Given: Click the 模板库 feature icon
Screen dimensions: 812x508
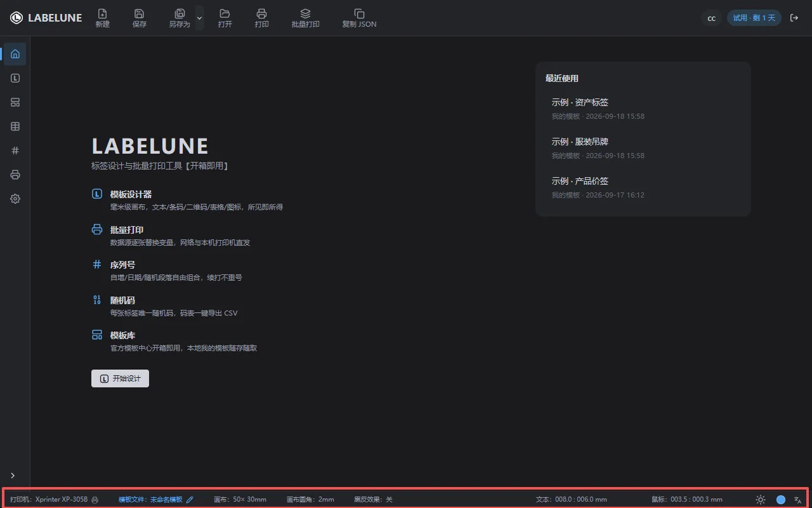Looking at the screenshot, I should 97,335.
